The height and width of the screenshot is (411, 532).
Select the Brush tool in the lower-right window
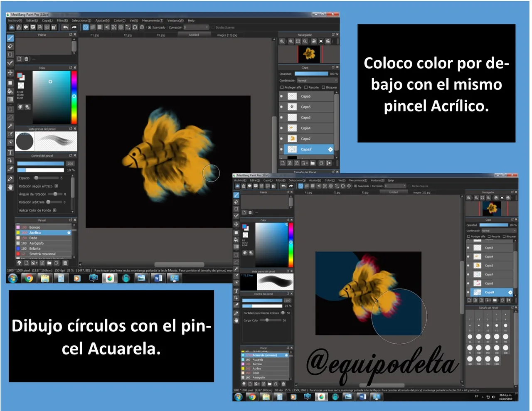click(236, 195)
